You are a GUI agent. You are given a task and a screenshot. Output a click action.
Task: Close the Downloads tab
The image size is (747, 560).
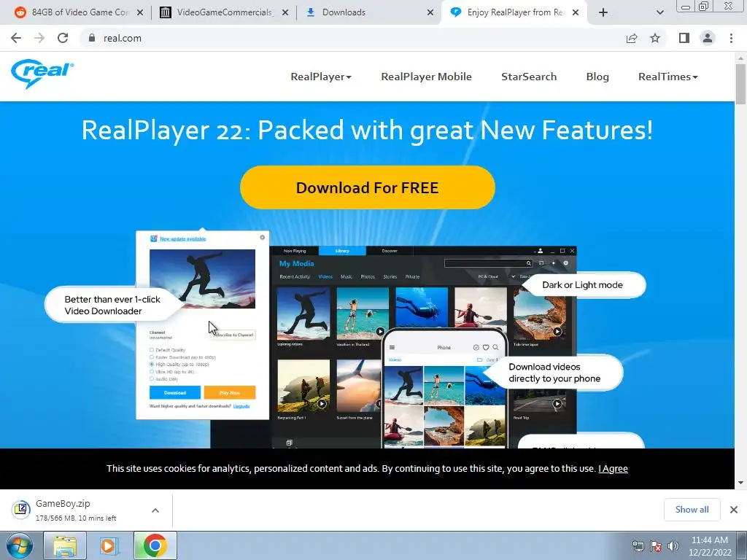tap(430, 12)
